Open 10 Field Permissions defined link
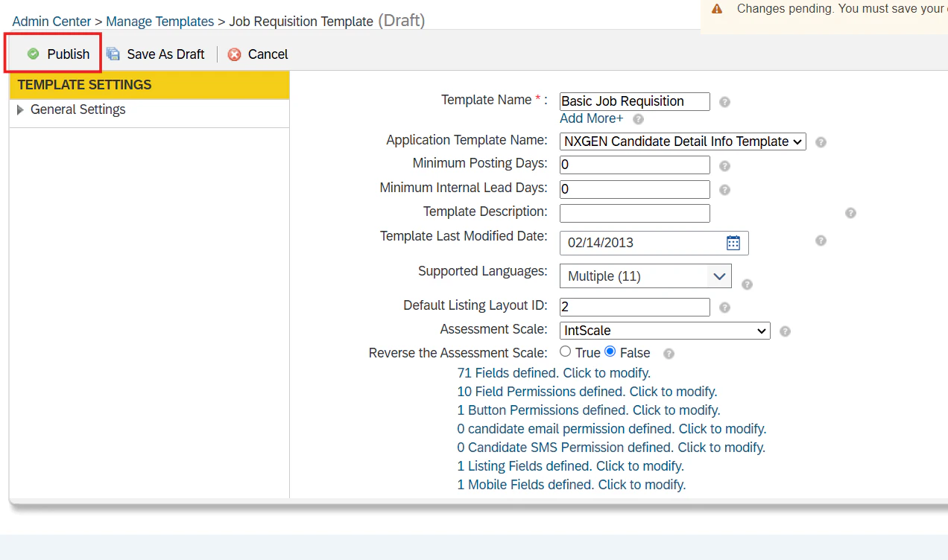Viewport: 948px width, 560px height. click(x=587, y=392)
